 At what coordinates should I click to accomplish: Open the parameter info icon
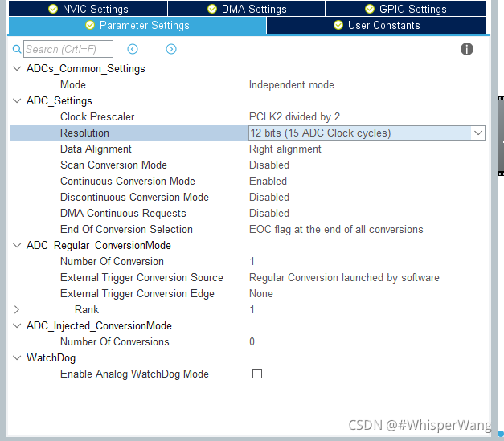467,49
